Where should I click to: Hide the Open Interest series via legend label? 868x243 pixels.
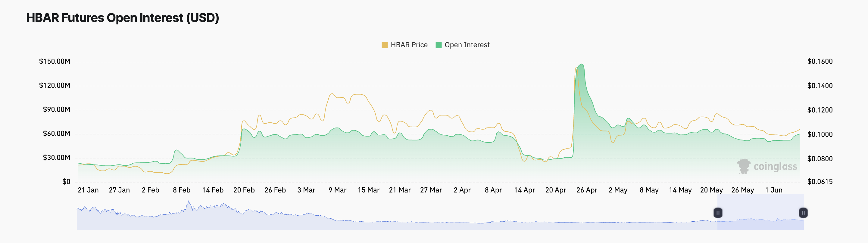pyautogui.click(x=467, y=45)
